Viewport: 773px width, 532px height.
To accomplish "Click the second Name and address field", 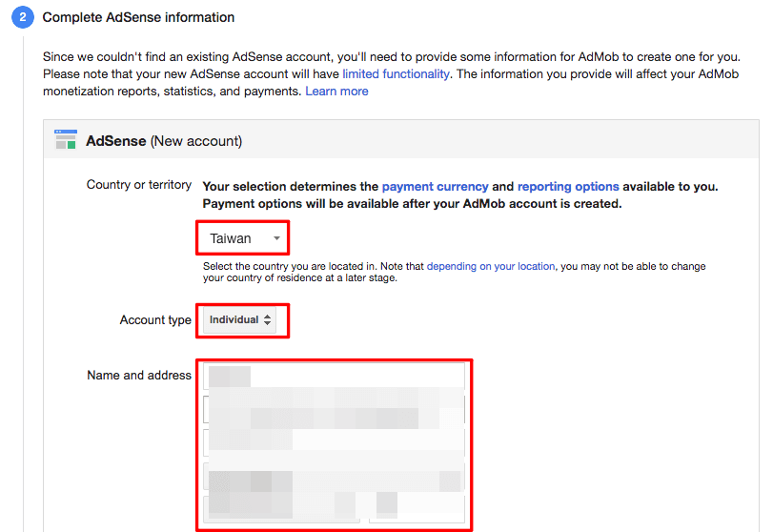I will point(334,410).
